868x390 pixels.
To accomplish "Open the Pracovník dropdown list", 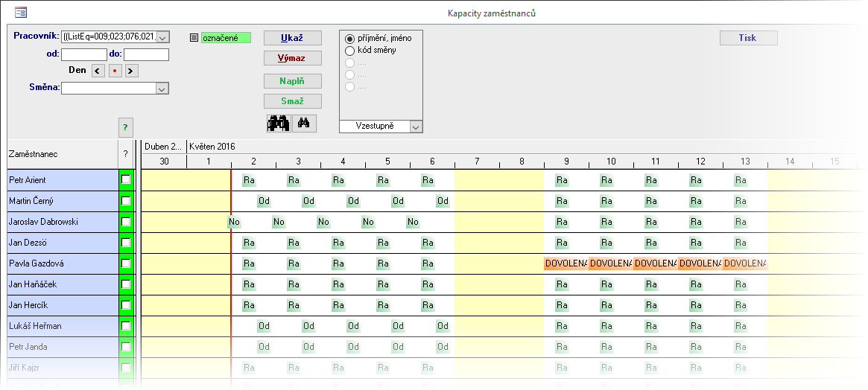I will coord(163,37).
